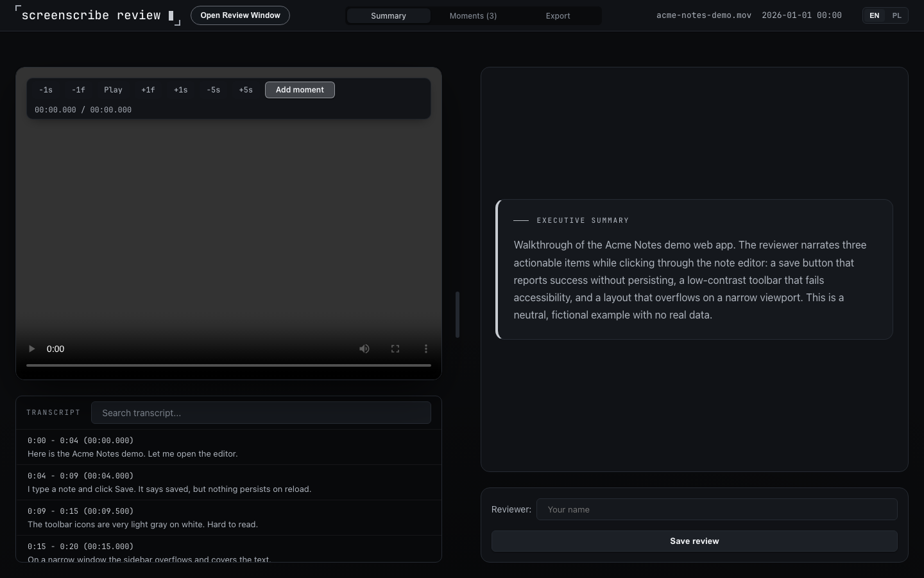Select transcript line 'The toolbar icons are very light gray'

click(228, 518)
